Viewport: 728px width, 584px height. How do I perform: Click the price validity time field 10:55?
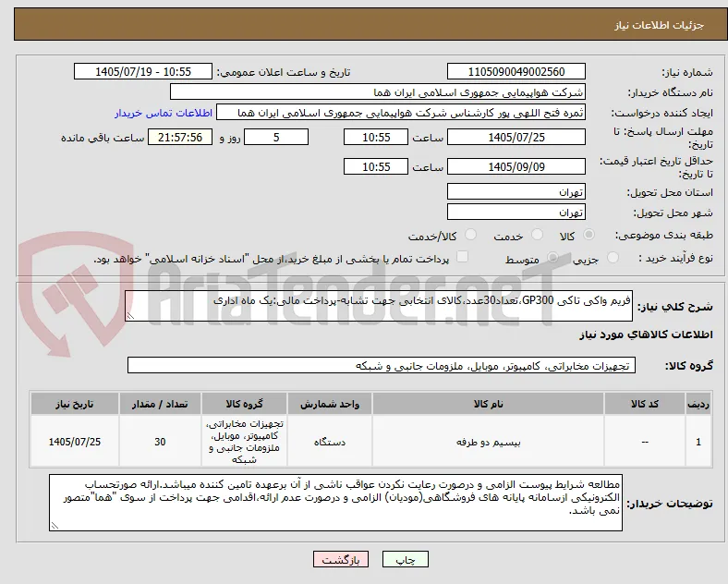click(x=376, y=166)
